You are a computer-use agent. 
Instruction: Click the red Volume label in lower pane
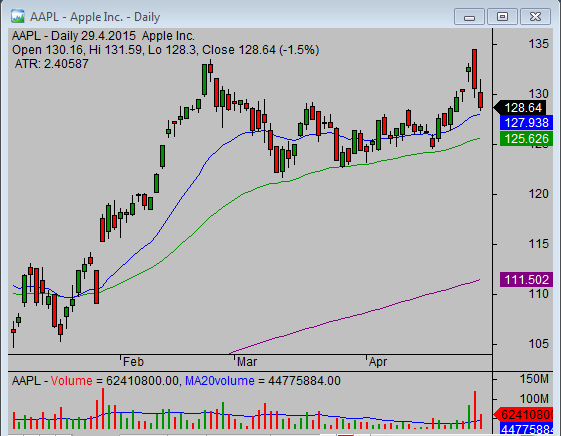tap(72, 381)
